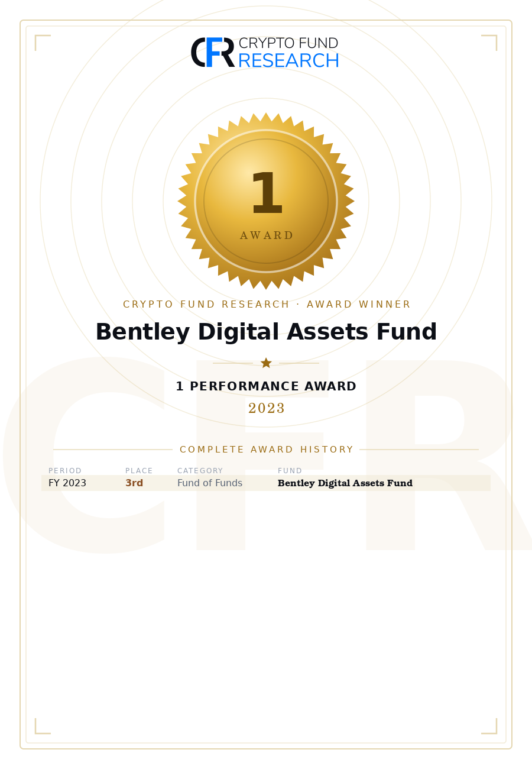Click the gold number 1 award medal
The width and height of the screenshot is (532, 769).
(x=266, y=201)
